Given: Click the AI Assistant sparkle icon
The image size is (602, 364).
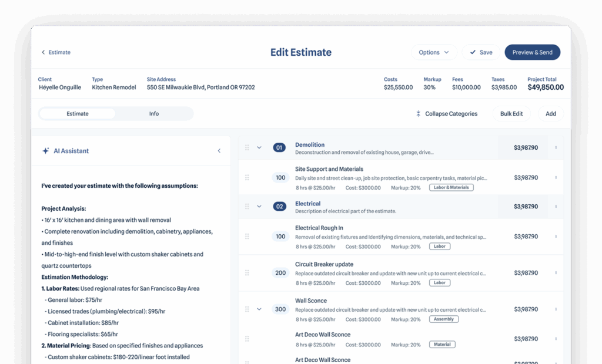Looking at the screenshot, I should coord(45,151).
